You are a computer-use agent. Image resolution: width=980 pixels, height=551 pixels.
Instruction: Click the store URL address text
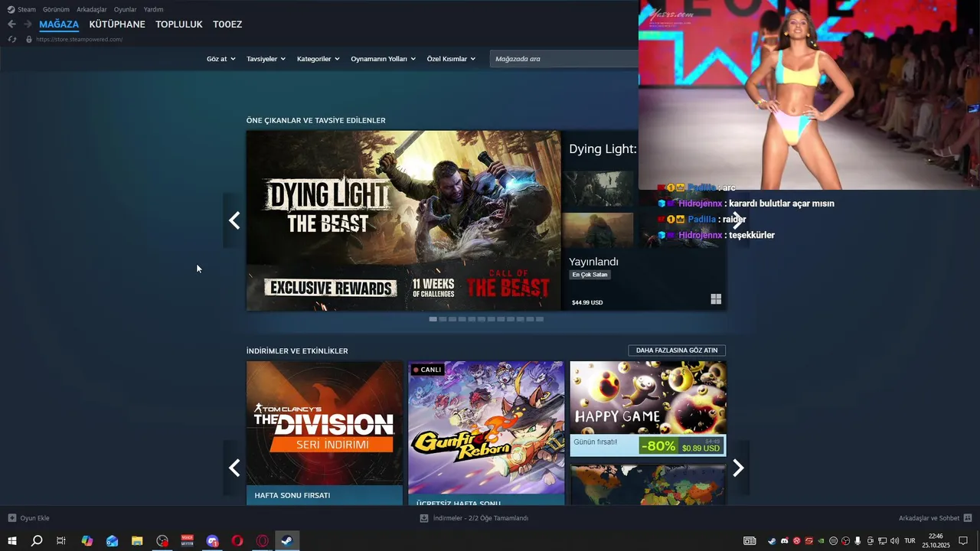pos(79,39)
